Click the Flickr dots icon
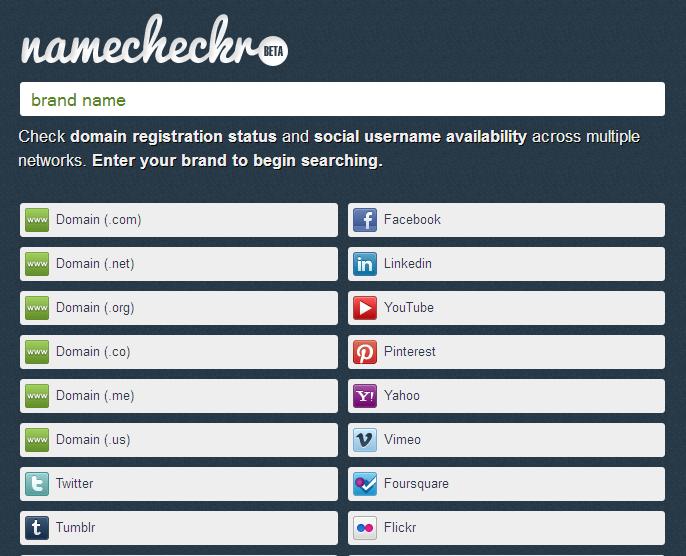Image resolution: width=686 pixels, height=556 pixels. pyautogui.click(x=365, y=528)
